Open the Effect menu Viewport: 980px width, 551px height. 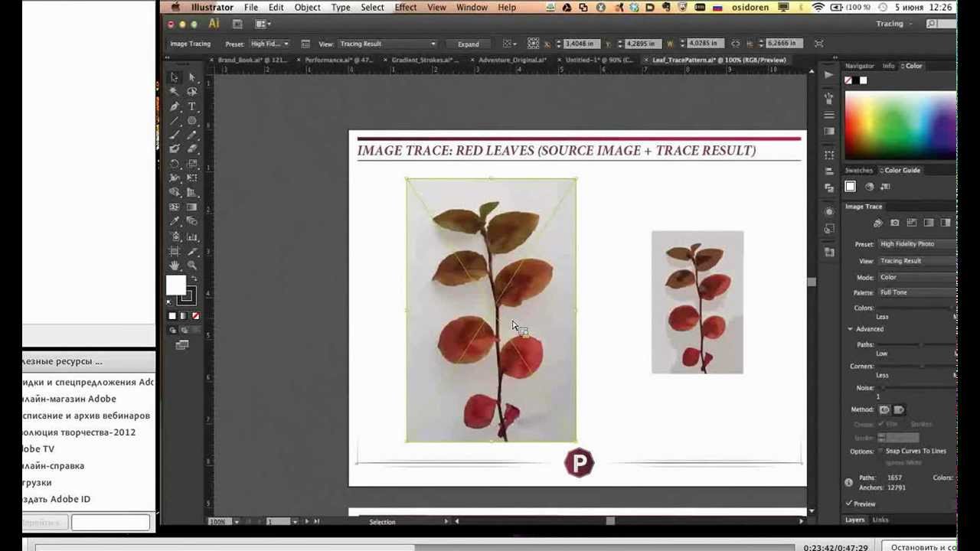coord(406,8)
